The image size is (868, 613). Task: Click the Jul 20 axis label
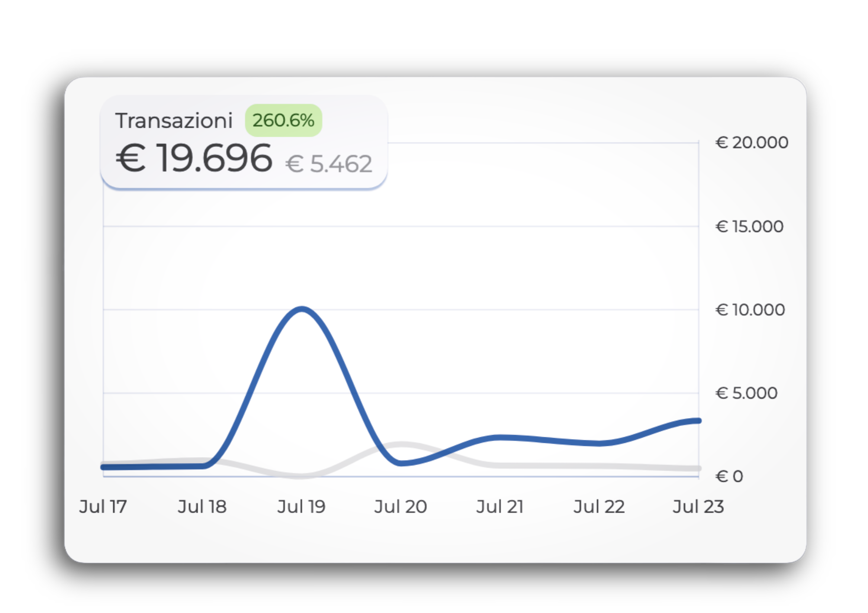pos(400,507)
